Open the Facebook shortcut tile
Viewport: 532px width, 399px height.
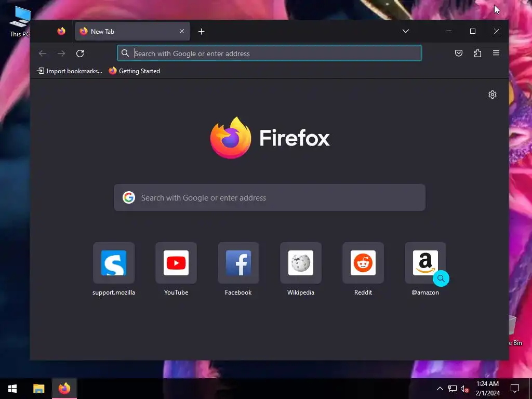(238, 263)
